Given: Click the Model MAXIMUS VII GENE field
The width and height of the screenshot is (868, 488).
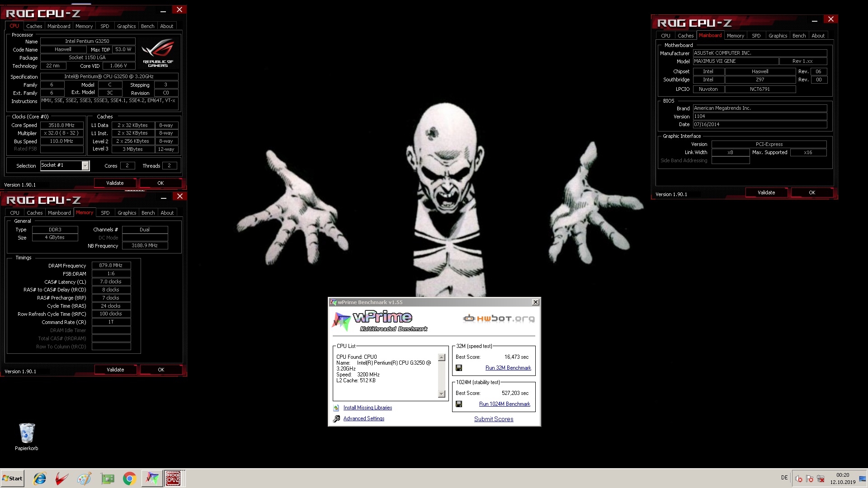Looking at the screenshot, I should (x=736, y=61).
